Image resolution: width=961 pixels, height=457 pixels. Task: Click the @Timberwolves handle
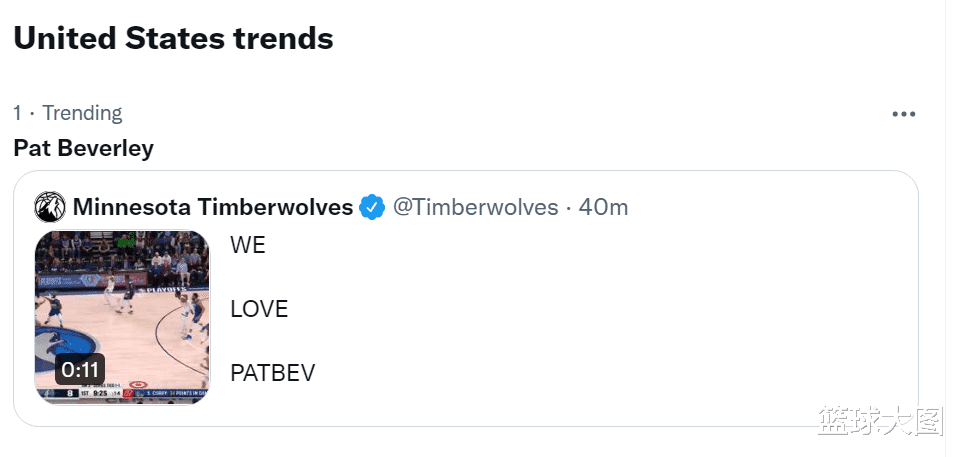click(x=475, y=207)
